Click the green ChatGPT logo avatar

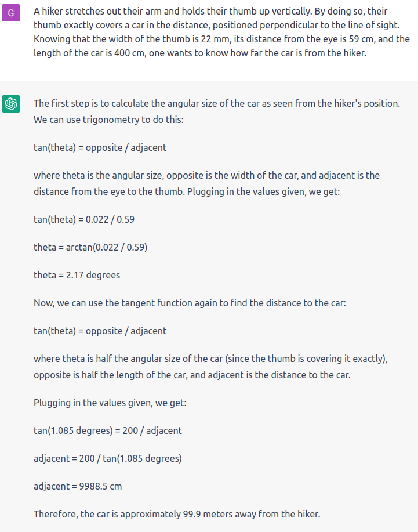coord(11,103)
